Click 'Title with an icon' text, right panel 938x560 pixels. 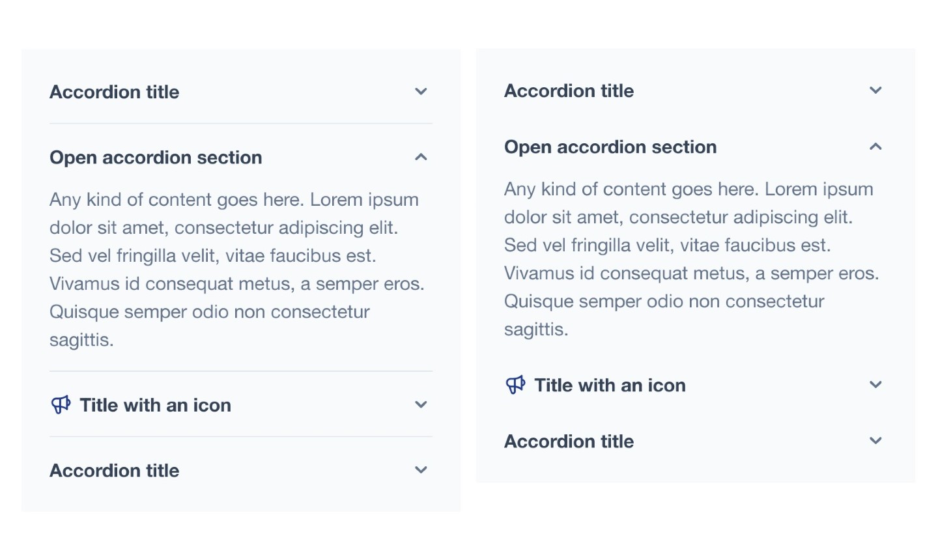[610, 385]
